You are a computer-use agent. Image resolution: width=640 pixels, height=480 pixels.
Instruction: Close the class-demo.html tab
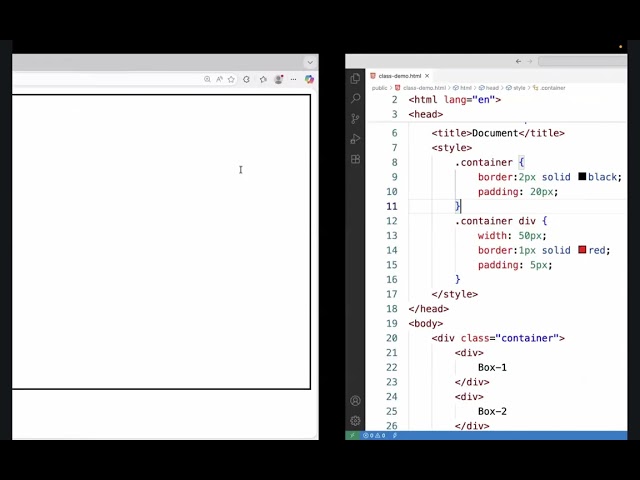click(427, 76)
